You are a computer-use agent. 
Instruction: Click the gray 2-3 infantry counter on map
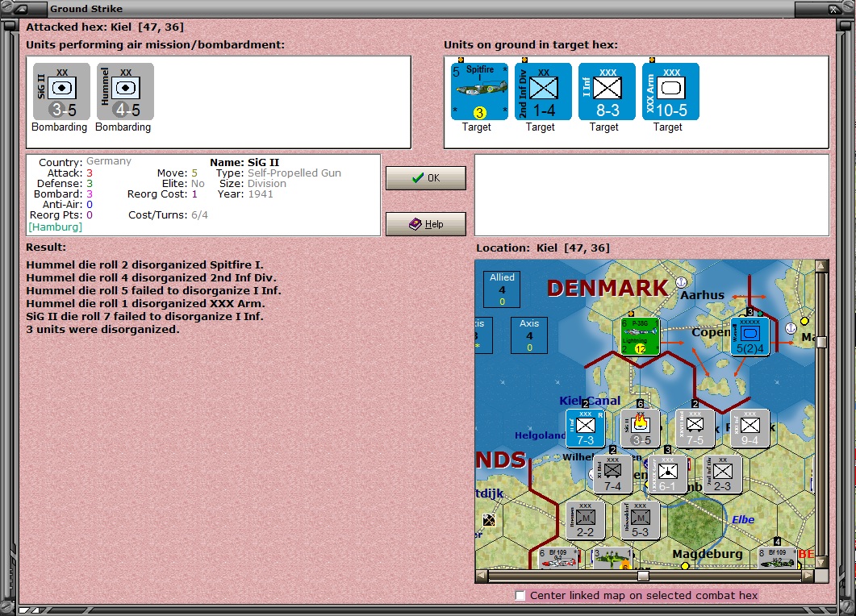[x=722, y=474]
